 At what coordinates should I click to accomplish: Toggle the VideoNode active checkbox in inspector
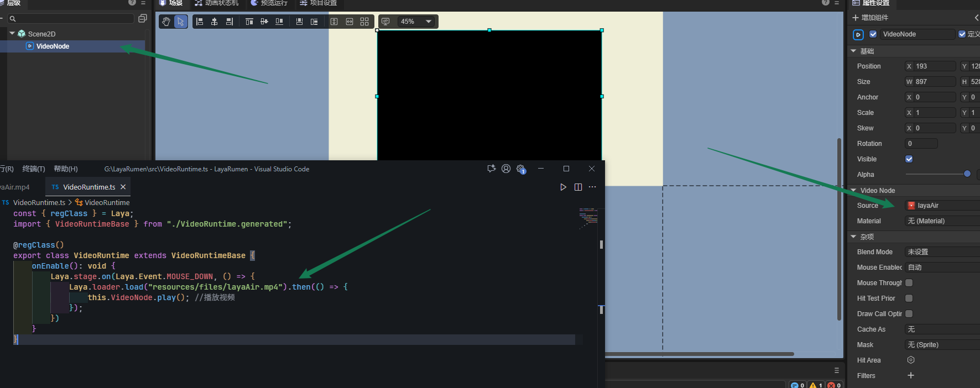(873, 34)
